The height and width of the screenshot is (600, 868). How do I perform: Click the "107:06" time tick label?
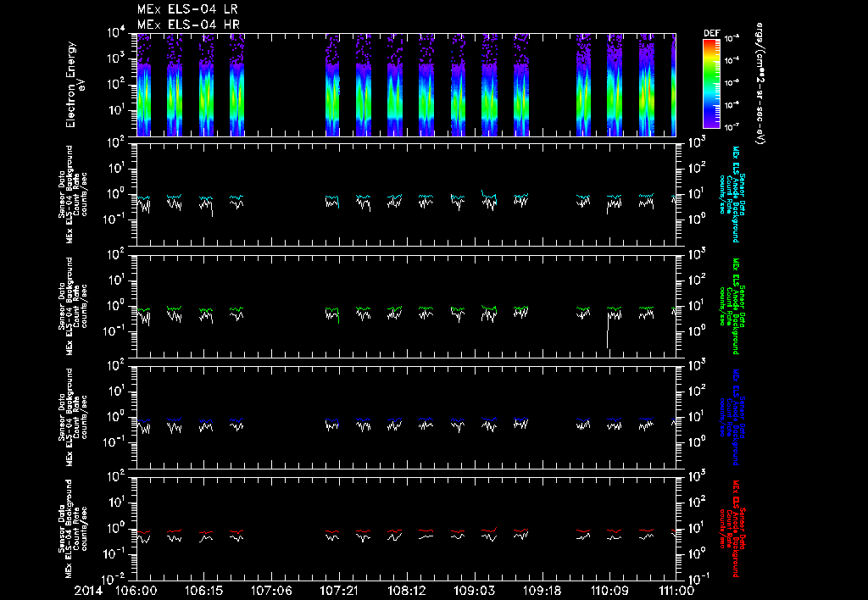point(270,591)
